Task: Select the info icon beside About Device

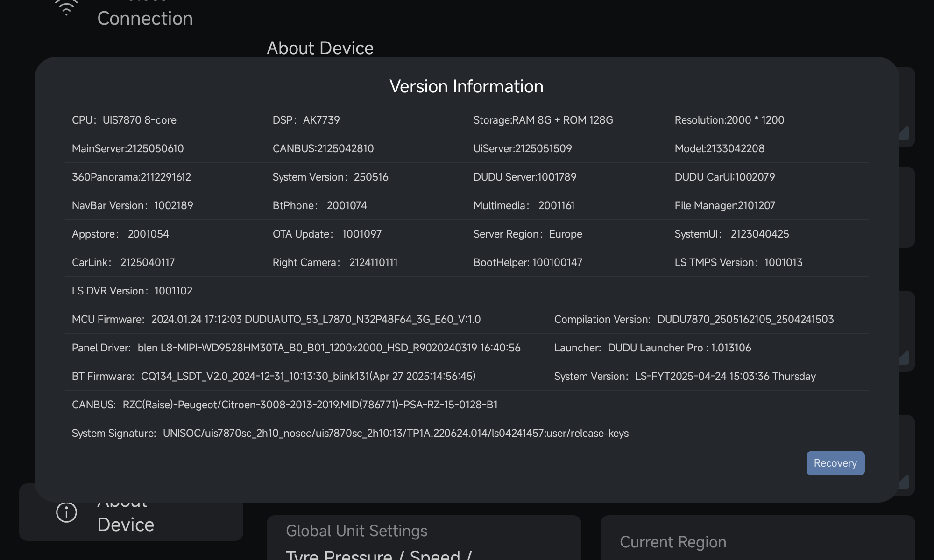Action: [66, 512]
